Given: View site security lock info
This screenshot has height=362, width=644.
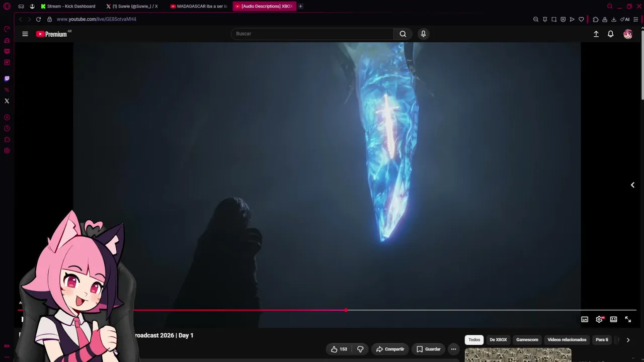Looking at the screenshot, I should pos(49,19).
